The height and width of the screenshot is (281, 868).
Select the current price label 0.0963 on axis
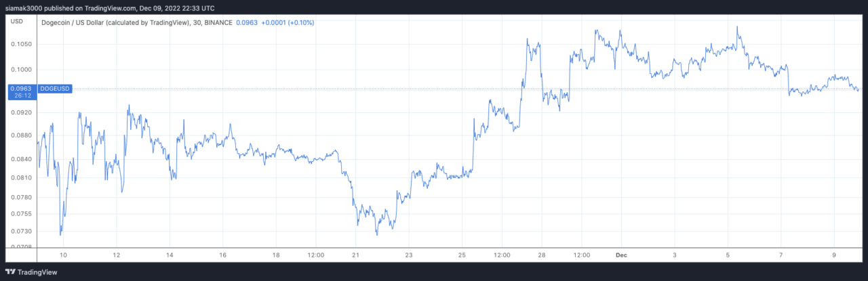click(22, 89)
